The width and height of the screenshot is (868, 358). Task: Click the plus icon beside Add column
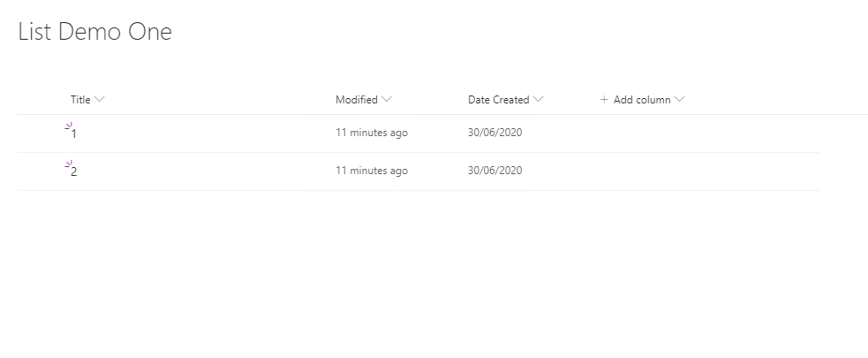point(604,100)
